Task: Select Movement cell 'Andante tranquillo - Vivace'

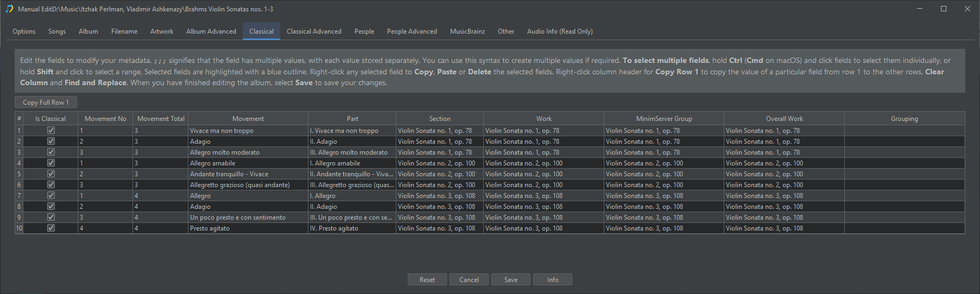Action: [x=248, y=174]
